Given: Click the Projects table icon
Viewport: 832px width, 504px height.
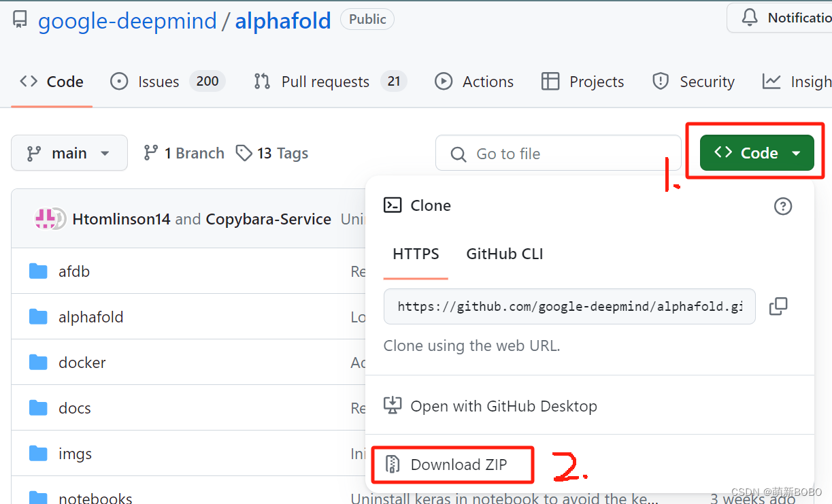Looking at the screenshot, I should pyautogui.click(x=550, y=82).
